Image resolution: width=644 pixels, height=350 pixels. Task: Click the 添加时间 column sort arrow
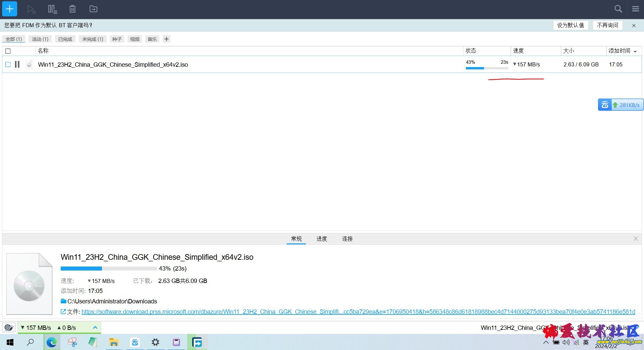[x=635, y=51]
